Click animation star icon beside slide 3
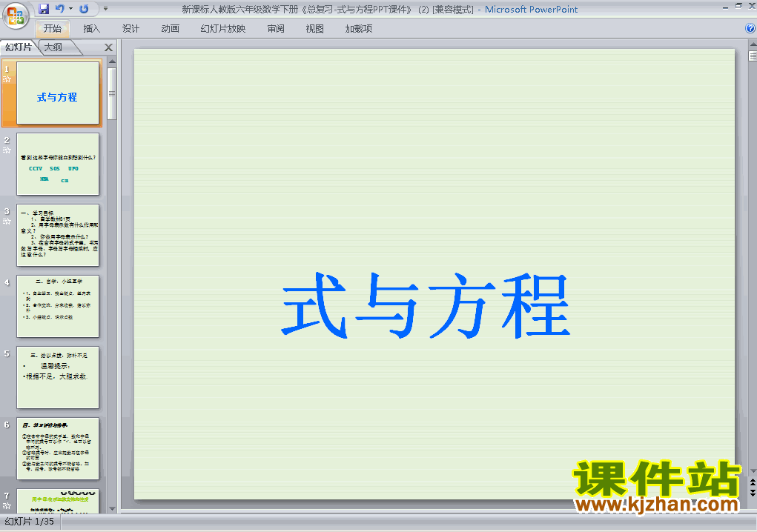The height and width of the screenshot is (532, 757). 7,222
